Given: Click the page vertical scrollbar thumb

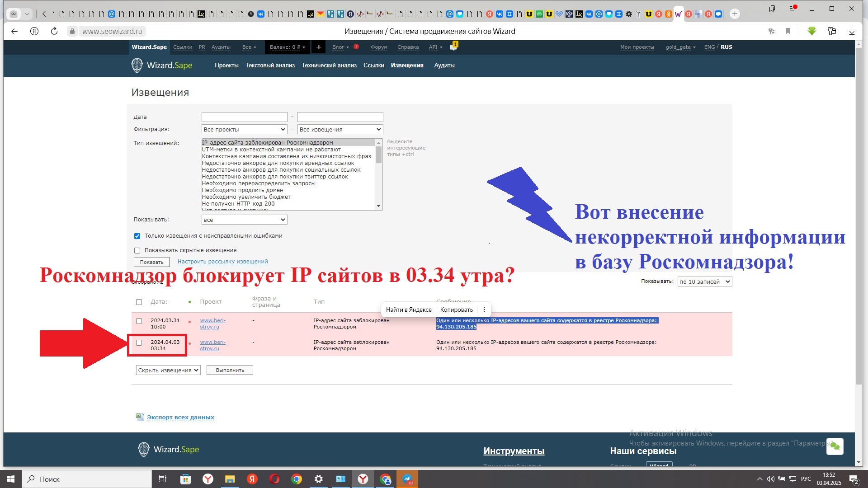Looking at the screenshot, I should (x=859, y=216).
